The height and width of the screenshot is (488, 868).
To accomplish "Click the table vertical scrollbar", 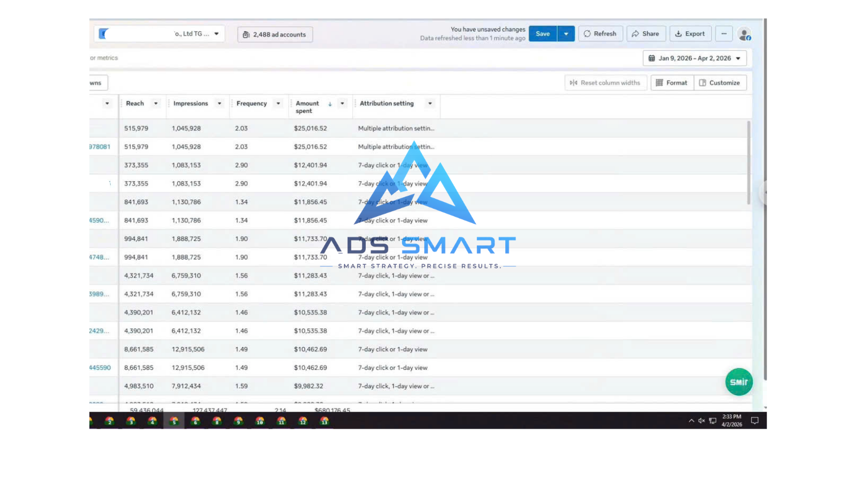I will pos(749,163).
